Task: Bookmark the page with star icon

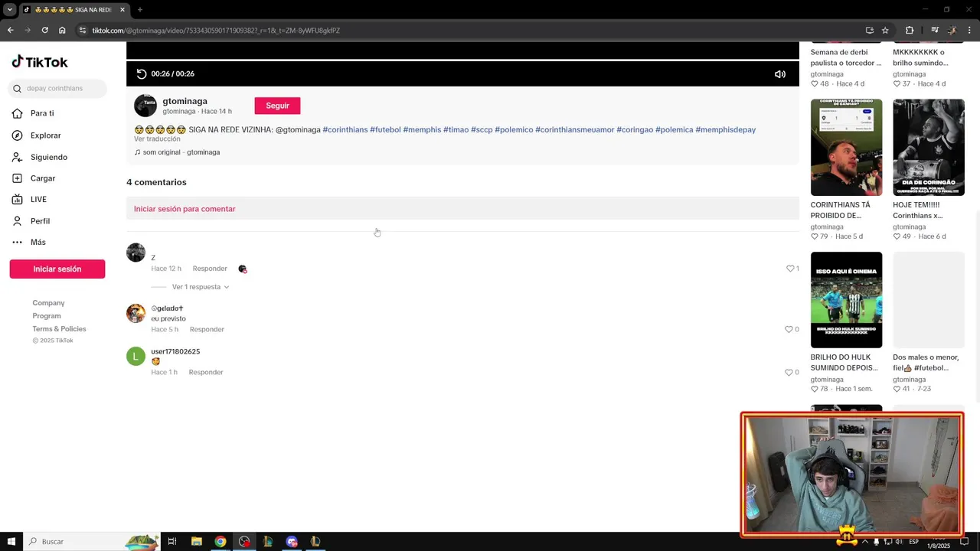Action: click(885, 31)
